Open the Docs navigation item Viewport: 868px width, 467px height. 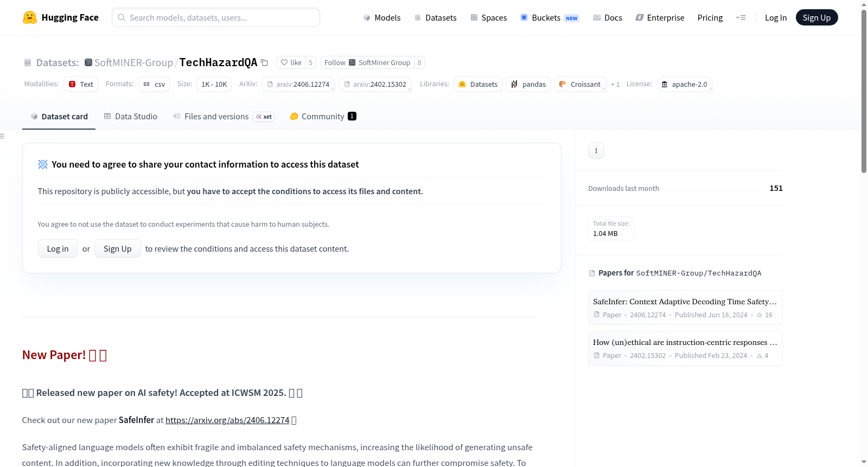608,17
